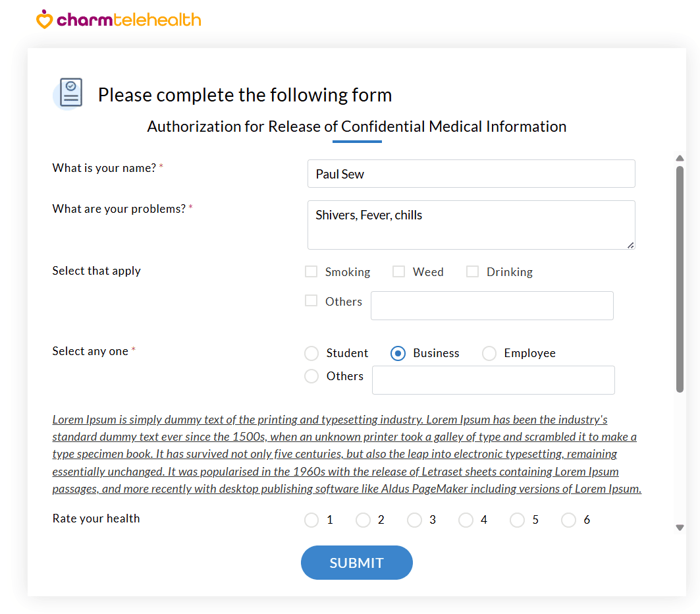The height and width of the screenshot is (614, 700).
Task: Select the Employee radio button
Action: click(489, 353)
